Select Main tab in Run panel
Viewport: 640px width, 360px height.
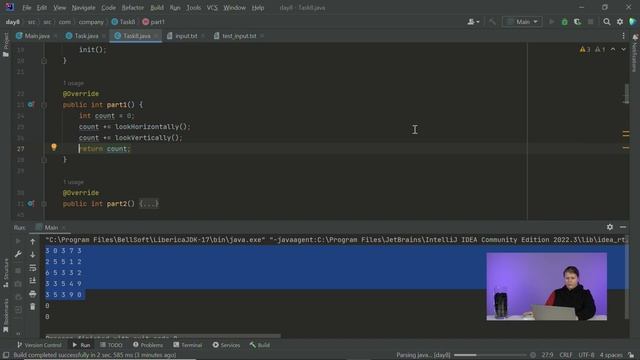coord(51,227)
